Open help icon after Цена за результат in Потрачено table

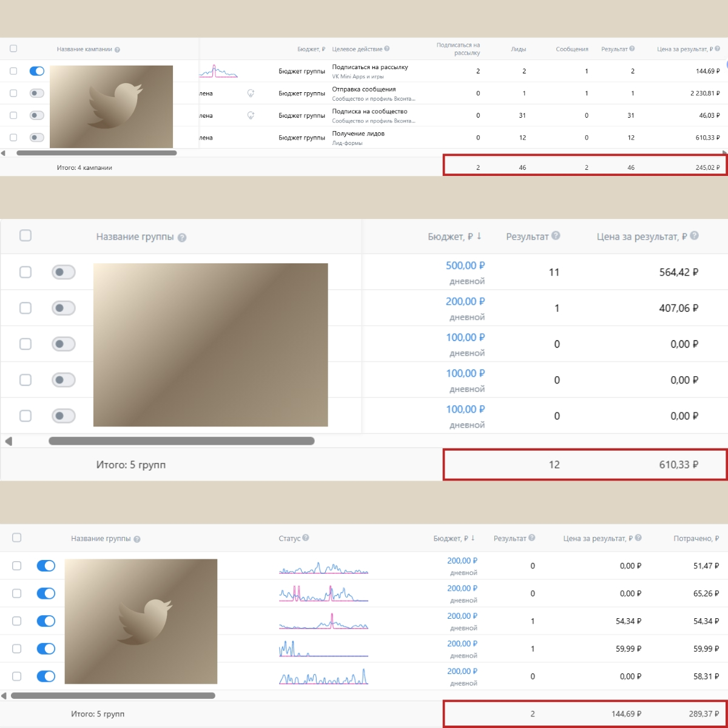click(x=638, y=538)
